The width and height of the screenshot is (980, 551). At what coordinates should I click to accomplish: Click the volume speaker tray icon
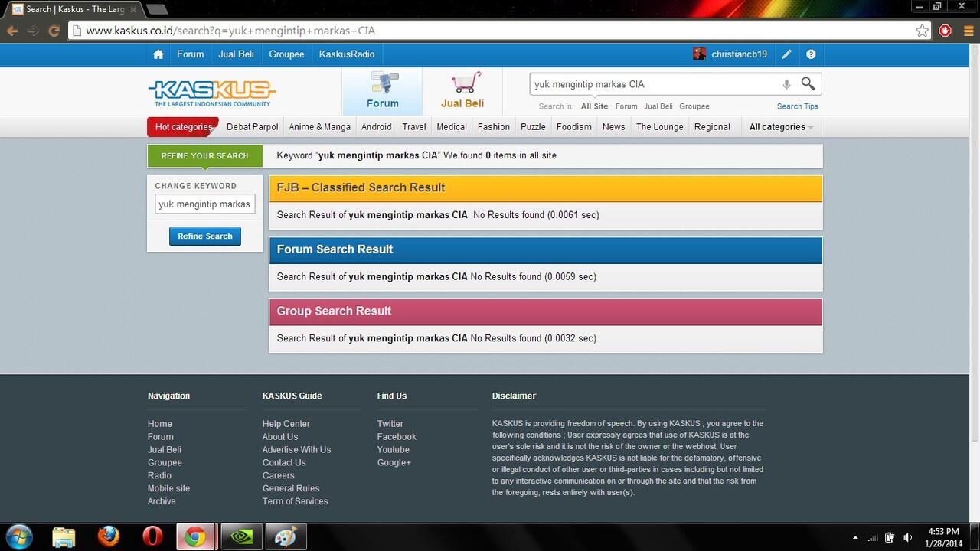(908, 537)
